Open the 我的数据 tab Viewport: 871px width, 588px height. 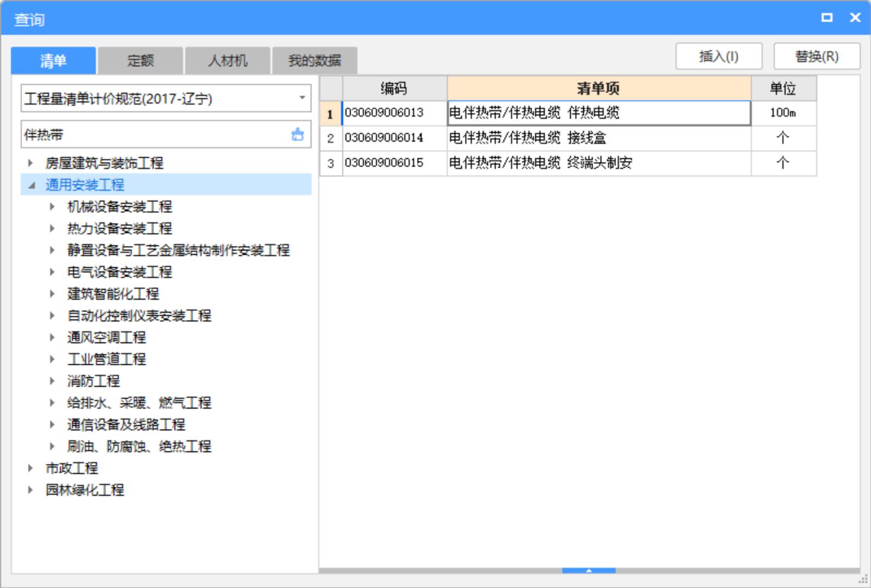pos(315,60)
